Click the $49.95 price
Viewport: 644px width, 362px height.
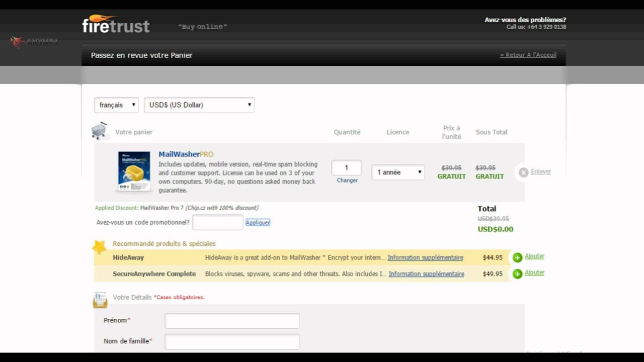pos(493,274)
